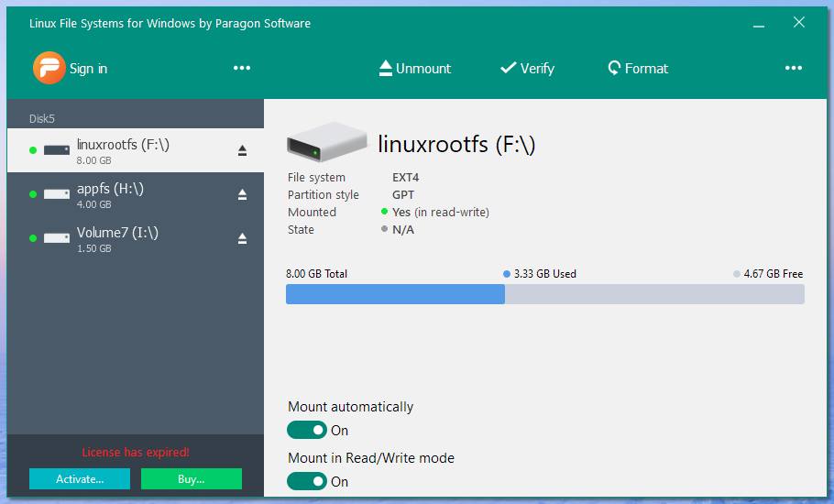Click the EXT4 file system value

point(406,178)
